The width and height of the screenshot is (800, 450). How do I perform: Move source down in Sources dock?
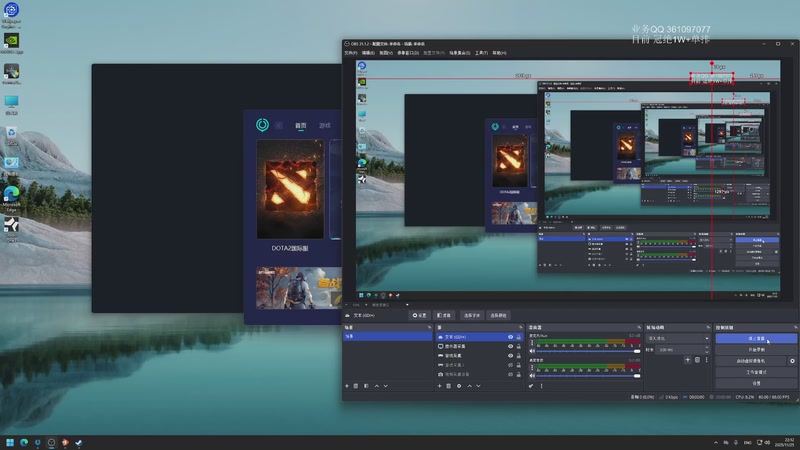click(x=479, y=386)
